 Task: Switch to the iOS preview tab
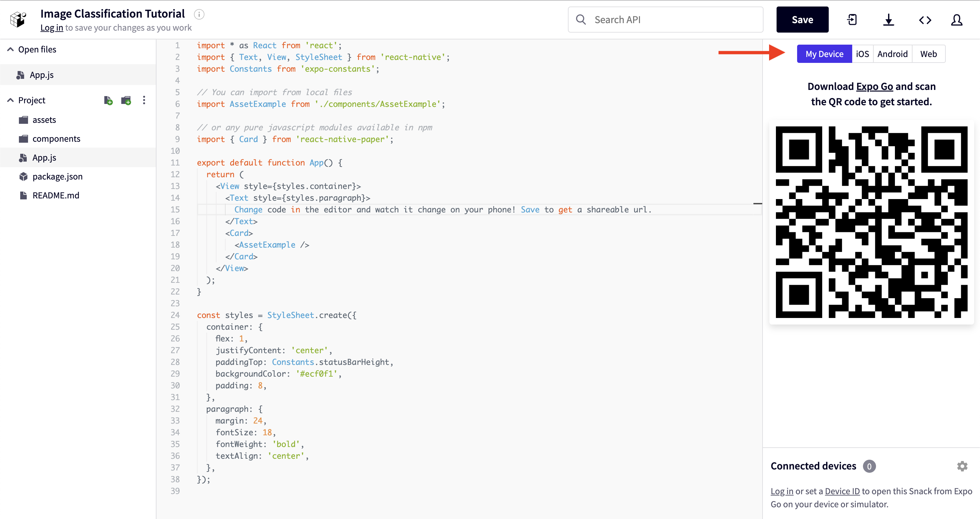click(x=862, y=54)
